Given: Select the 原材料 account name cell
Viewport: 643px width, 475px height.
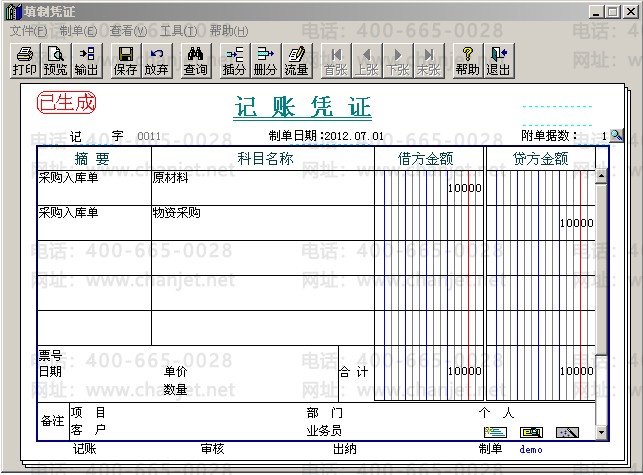Looking at the screenshot, I should coord(262,188).
